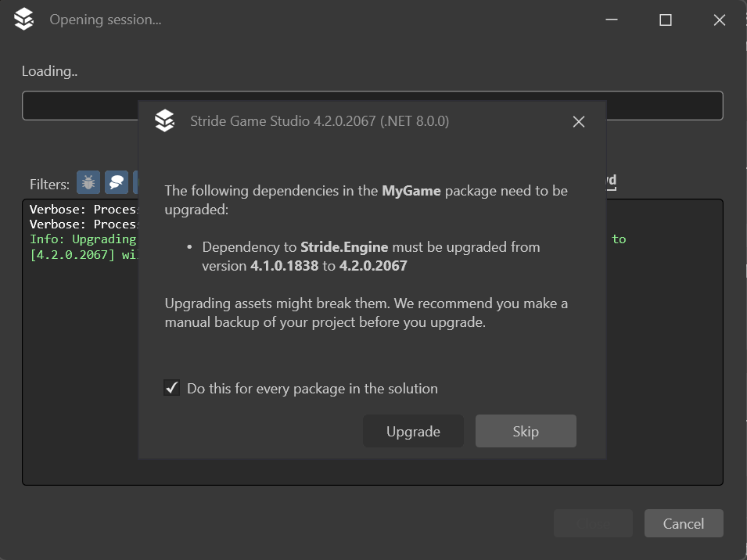The height and width of the screenshot is (560, 747).
Task: Click the Skip button
Action: 525,431
